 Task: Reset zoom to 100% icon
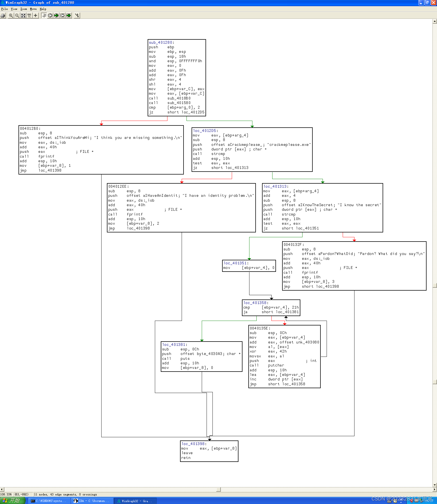coord(29,16)
